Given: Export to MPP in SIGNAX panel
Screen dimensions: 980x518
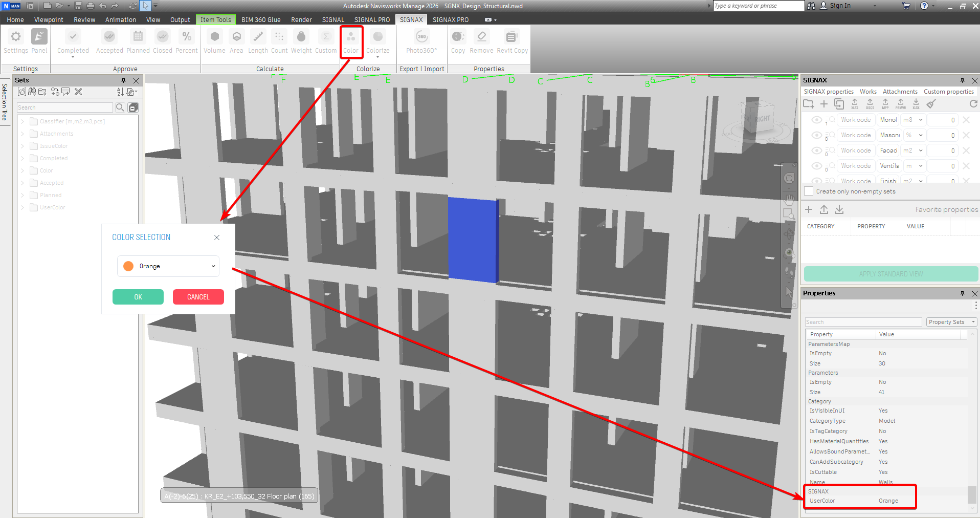Looking at the screenshot, I should (885, 104).
